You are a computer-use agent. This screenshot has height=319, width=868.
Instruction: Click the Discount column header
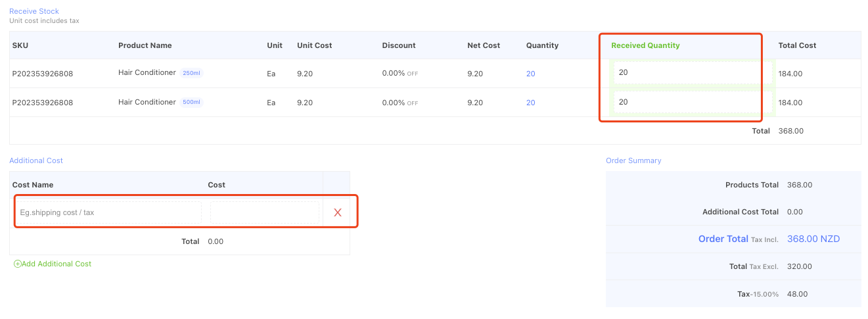[x=399, y=45]
